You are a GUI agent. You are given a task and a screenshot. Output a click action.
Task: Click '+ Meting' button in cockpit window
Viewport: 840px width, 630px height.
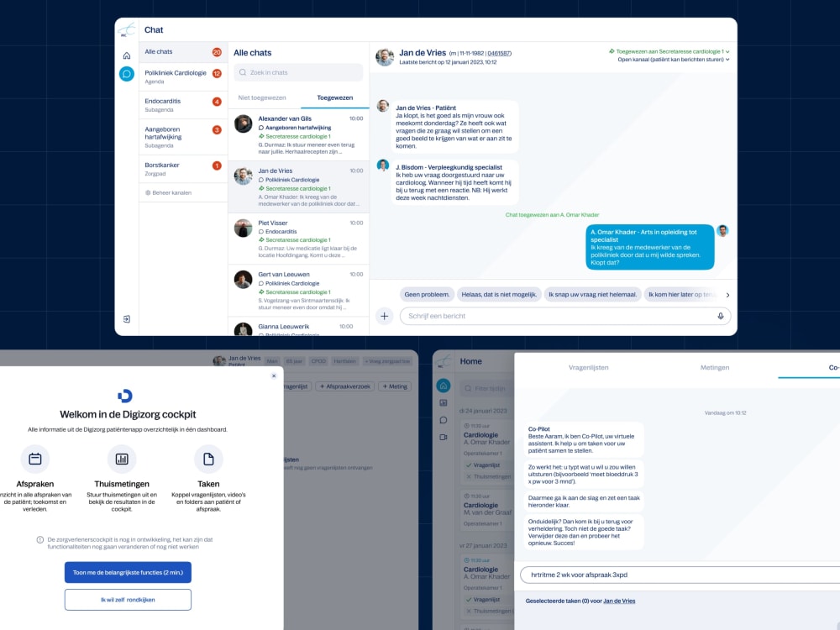pos(395,386)
